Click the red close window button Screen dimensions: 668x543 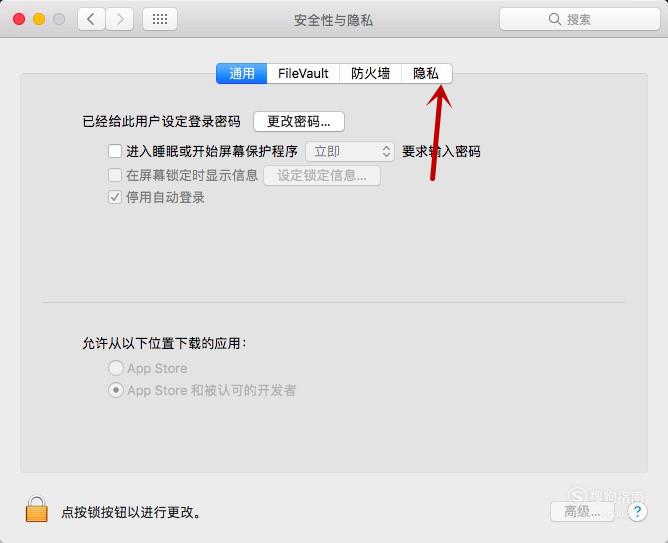(19, 19)
